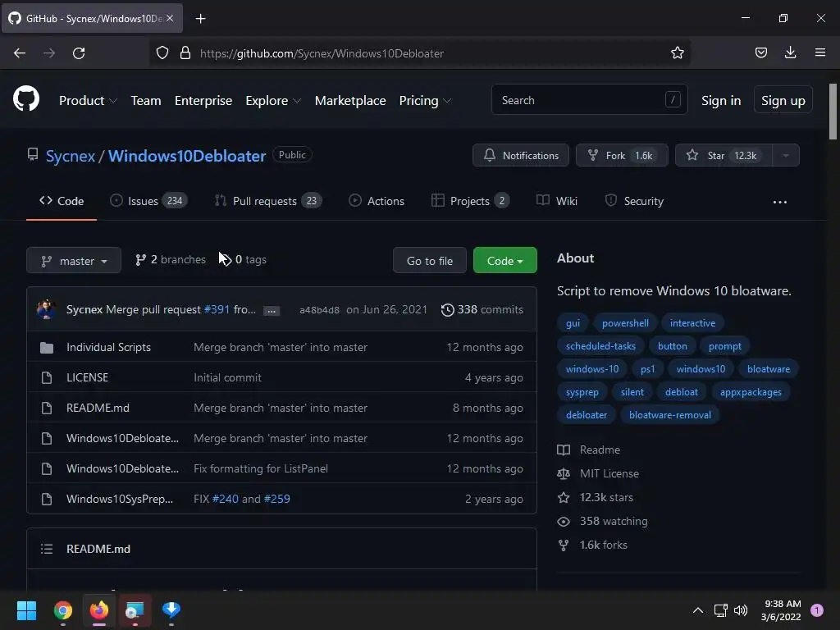The width and height of the screenshot is (840, 630).
Task: Select the bloatware-removal topic tag
Action: point(670,415)
